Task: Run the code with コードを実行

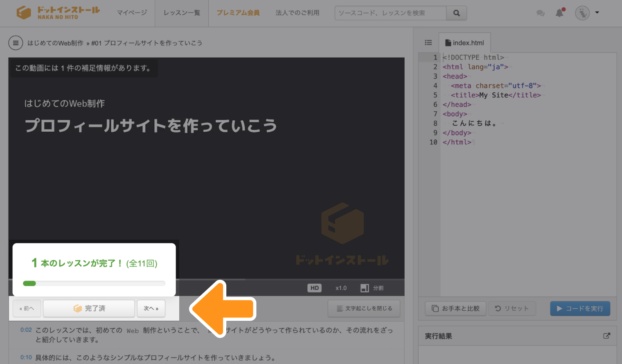Action: pos(580,308)
